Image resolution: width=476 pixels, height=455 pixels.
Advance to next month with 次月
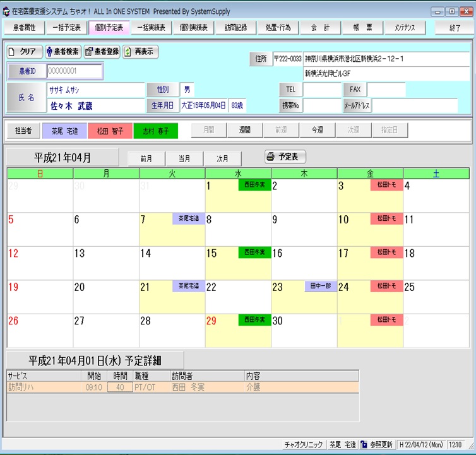click(x=222, y=158)
